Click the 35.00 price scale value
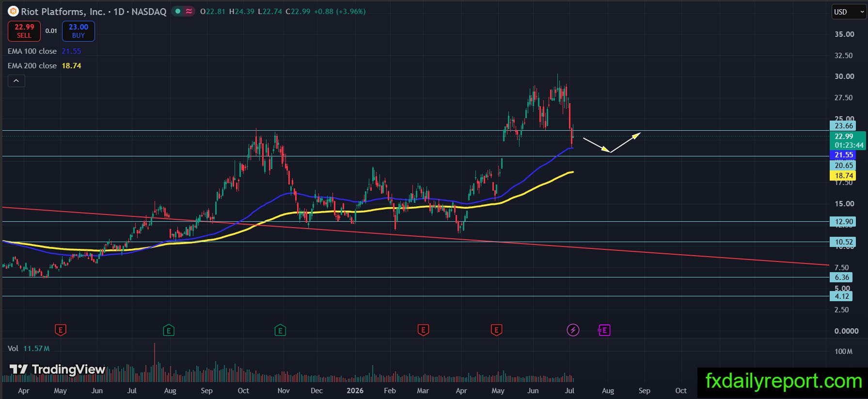Screen dimensions: 868x399 click(844, 34)
